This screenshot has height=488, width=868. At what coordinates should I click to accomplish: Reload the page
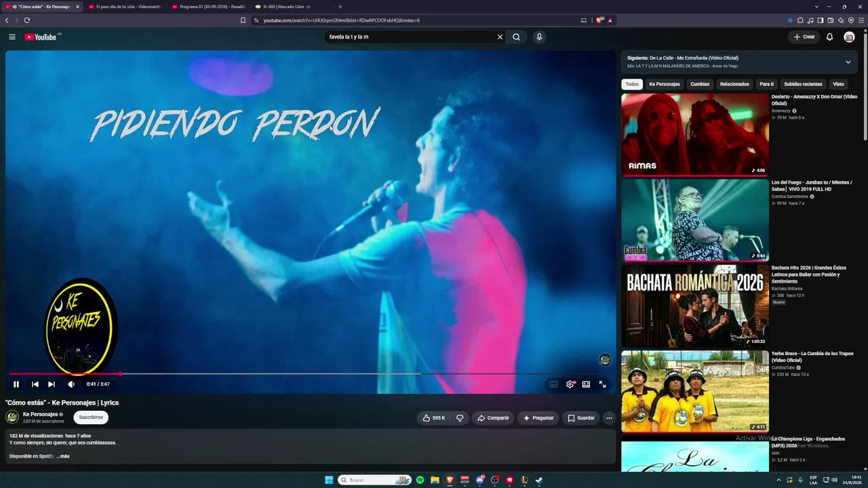point(27,20)
